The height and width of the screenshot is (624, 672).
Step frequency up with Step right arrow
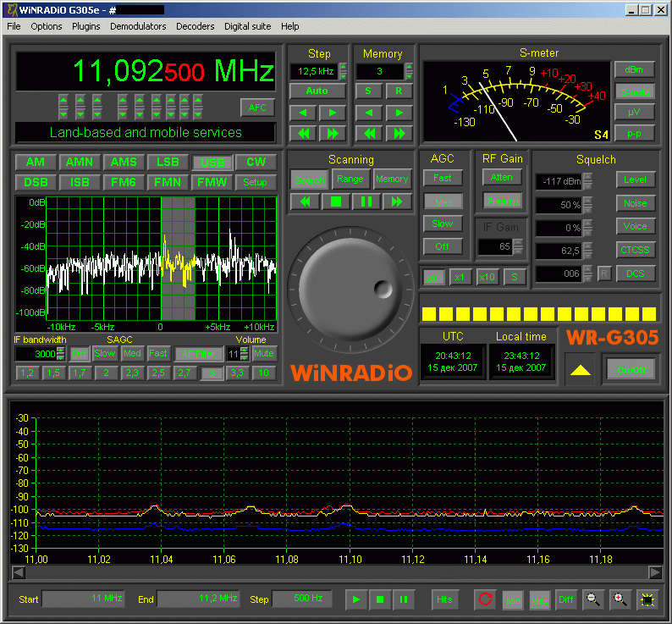tap(332, 113)
